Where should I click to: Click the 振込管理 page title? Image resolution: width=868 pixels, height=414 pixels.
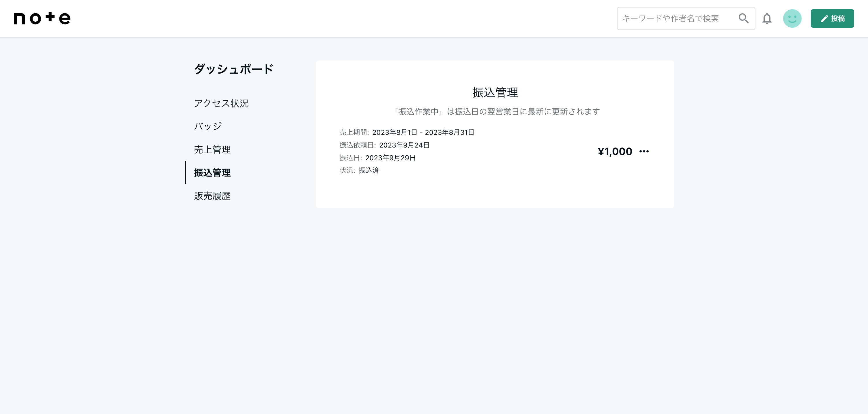coord(495,92)
